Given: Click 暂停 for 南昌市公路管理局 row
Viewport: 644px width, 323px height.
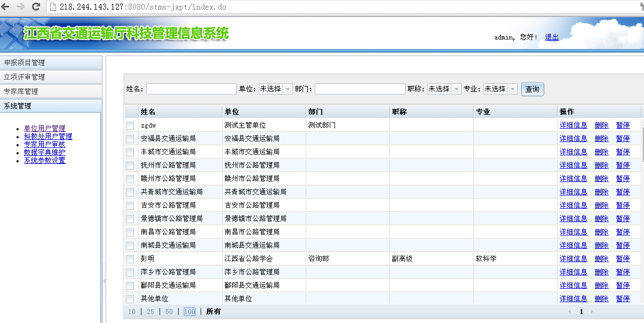Looking at the screenshot, I should point(623,232).
